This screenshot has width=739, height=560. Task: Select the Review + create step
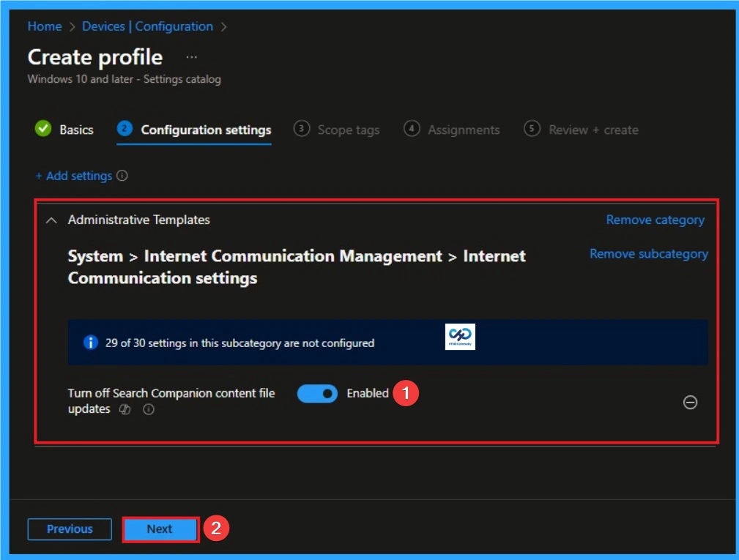(x=593, y=129)
